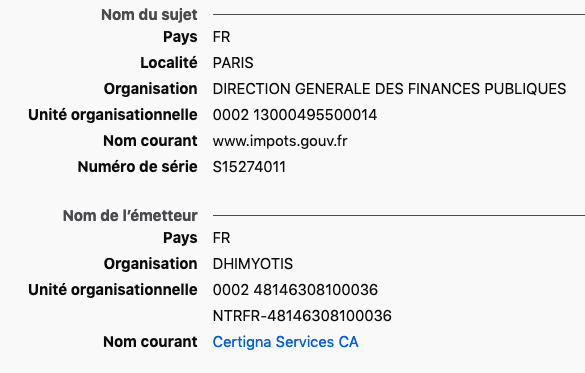Click the issuer Organisation label
This screenshot has width=585, height=373.
(150, 264)
